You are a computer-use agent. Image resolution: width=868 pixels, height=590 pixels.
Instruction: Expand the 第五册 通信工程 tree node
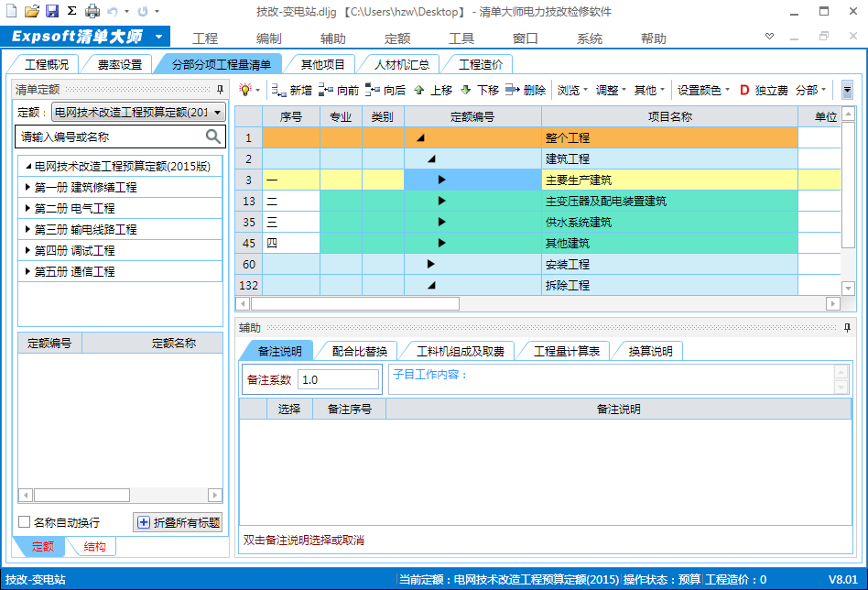[27, 271]
